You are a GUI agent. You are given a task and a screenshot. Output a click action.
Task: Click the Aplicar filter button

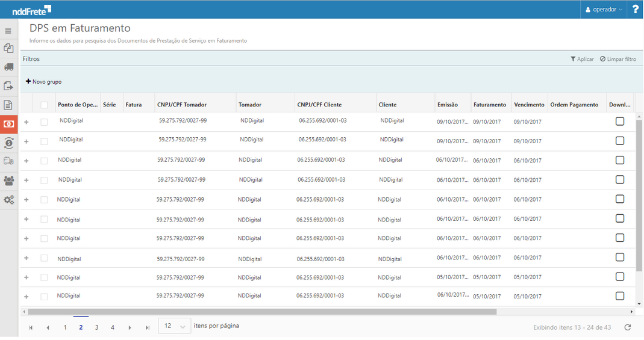pos(582,59)
